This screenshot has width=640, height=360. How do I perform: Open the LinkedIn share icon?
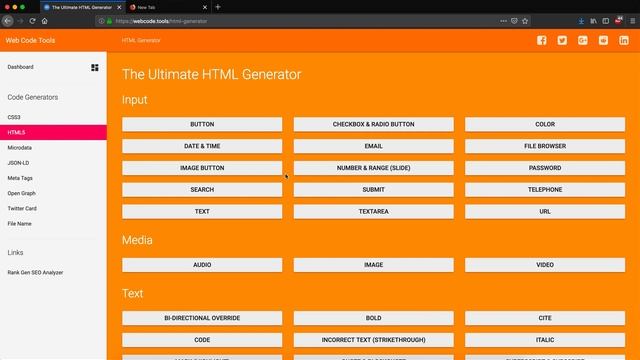(624, 40)
